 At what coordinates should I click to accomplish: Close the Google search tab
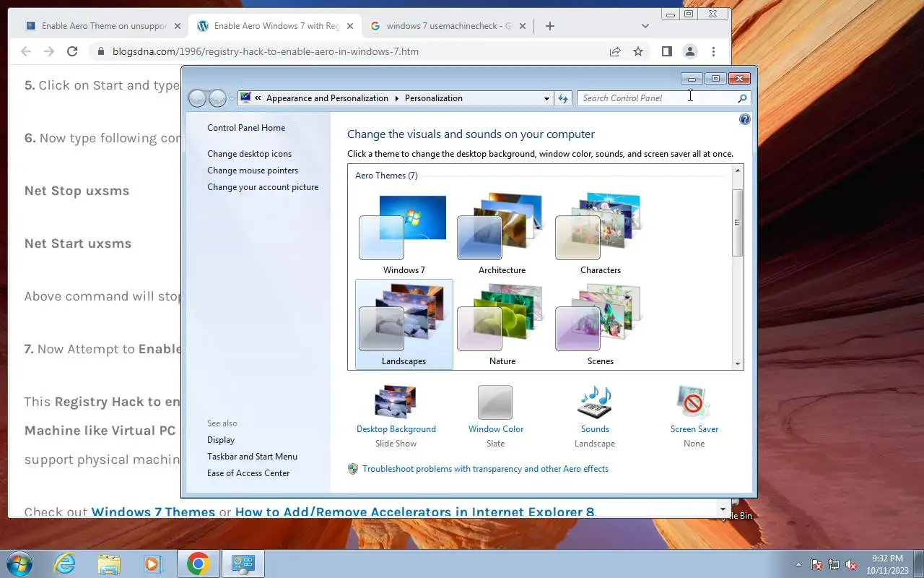pos(522,26)
